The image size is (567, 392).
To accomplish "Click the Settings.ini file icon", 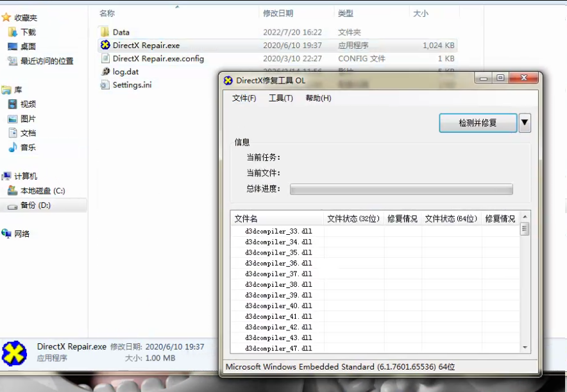I will 105,85.
